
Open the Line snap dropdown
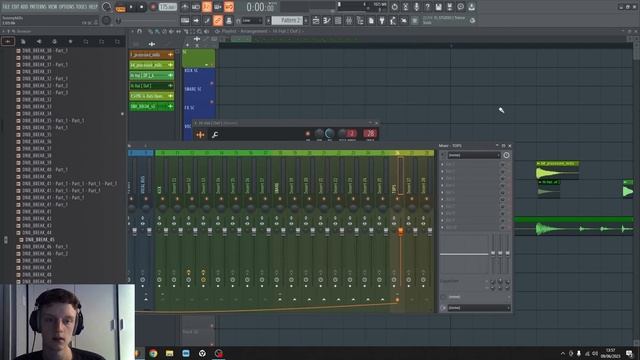pos(252,20)
